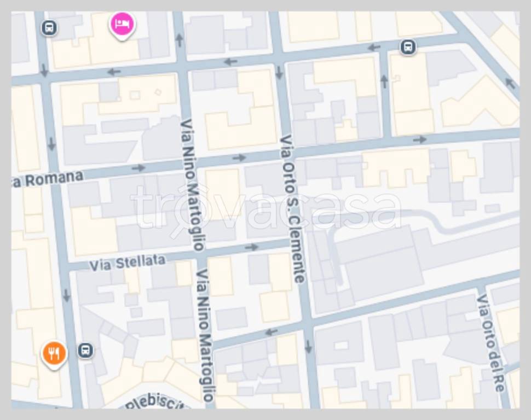Click the bus stop icon left of the diagonal street
This screenshot has width=531, height=420.
pyautogui.click(x=408, y=46)
